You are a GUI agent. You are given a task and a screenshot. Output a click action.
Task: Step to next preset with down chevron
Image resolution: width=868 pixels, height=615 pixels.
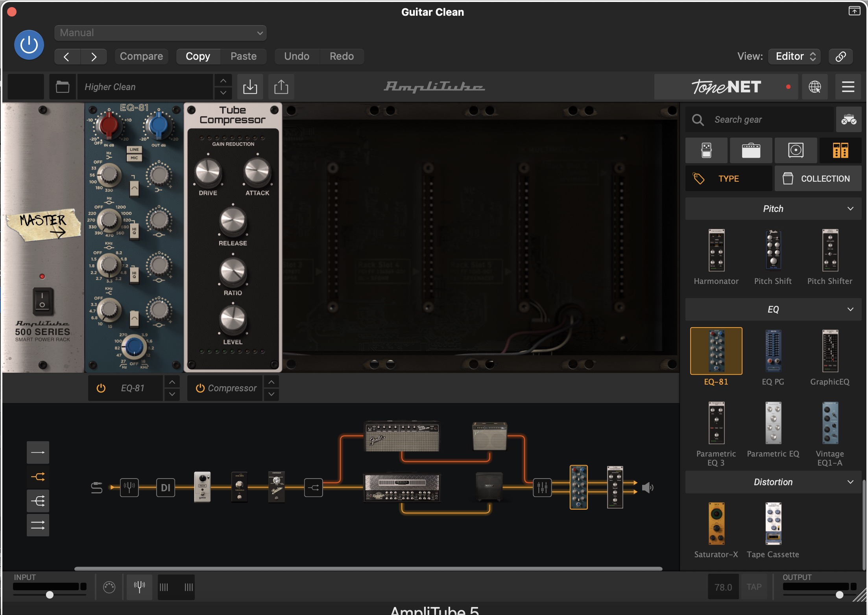pos(223,93)
